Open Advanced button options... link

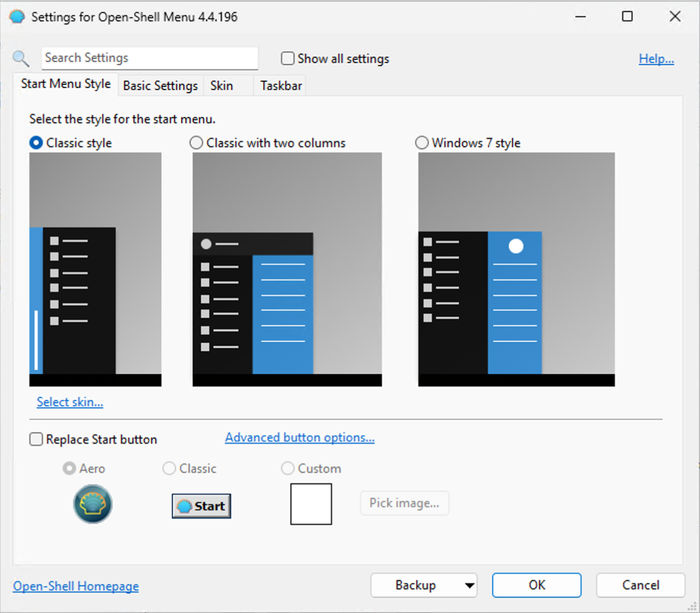click(x=300, y=437)
